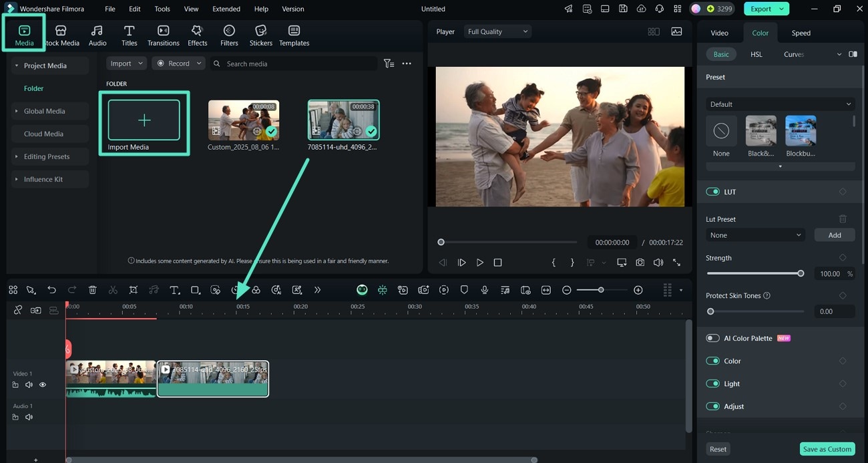
Task: Click Save as Custom button
Action: click(827, 449)
